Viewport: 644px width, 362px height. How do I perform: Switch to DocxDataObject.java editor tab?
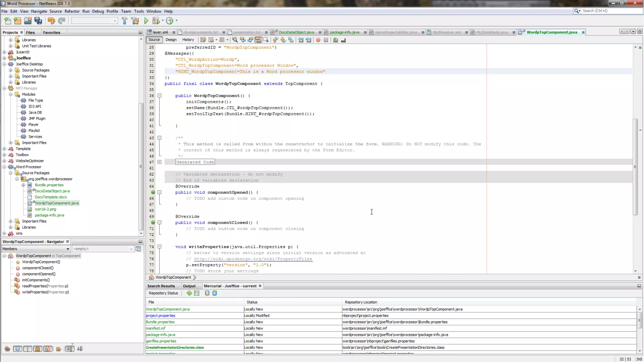click(296, 32)
